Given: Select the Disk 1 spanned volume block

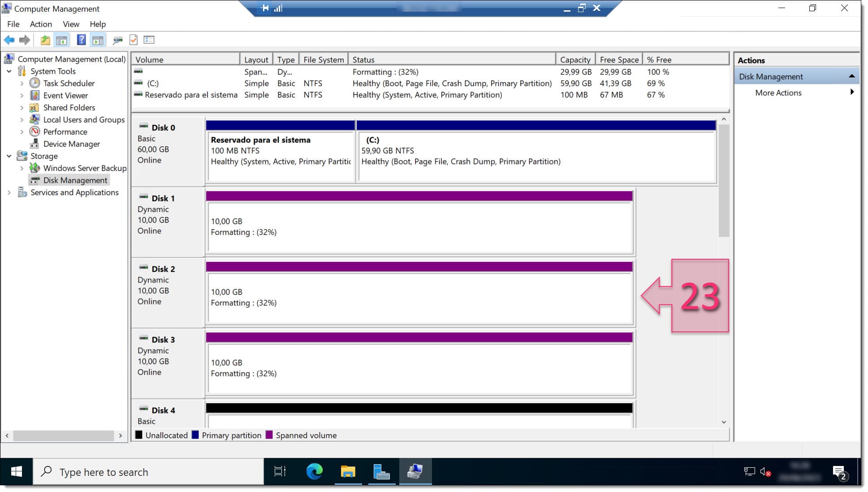Looking at the screenshot, I should [x=419, y=222].
